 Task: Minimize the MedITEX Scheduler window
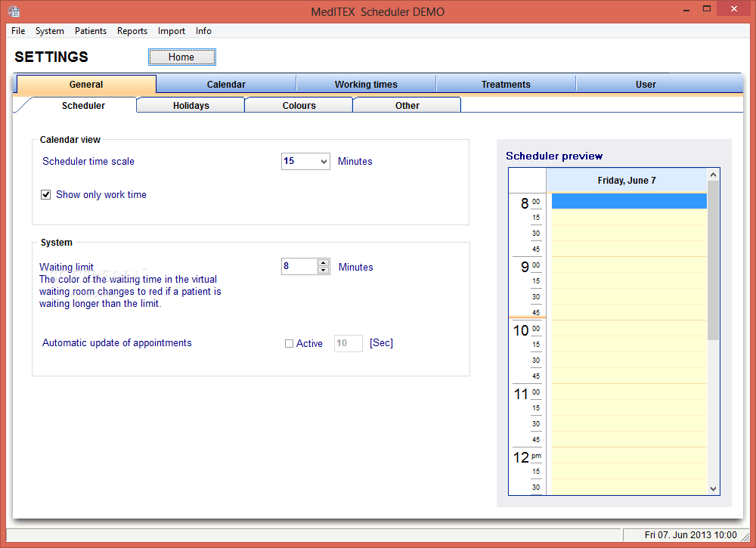686,9
